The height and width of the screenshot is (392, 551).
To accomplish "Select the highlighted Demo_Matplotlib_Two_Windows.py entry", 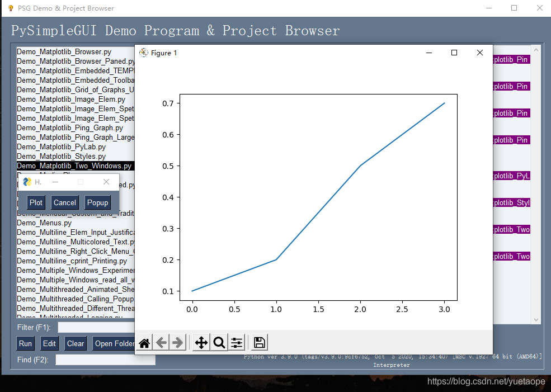I will coord(76,166).
